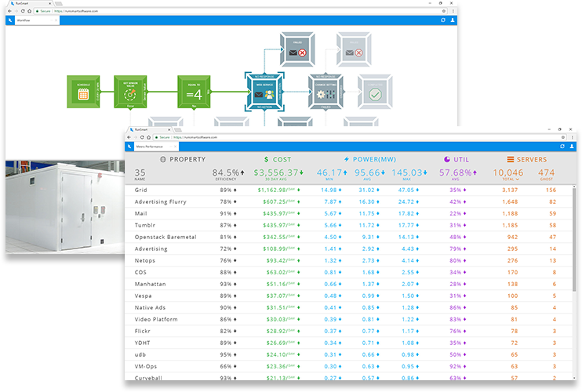582x392 pixels.
Task: Click the refresh icon in Metric Performance header
Action: coord(562,146)
